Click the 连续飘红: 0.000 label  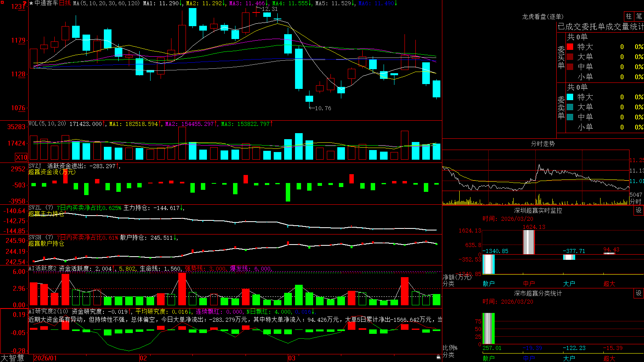tap(219, 311)
